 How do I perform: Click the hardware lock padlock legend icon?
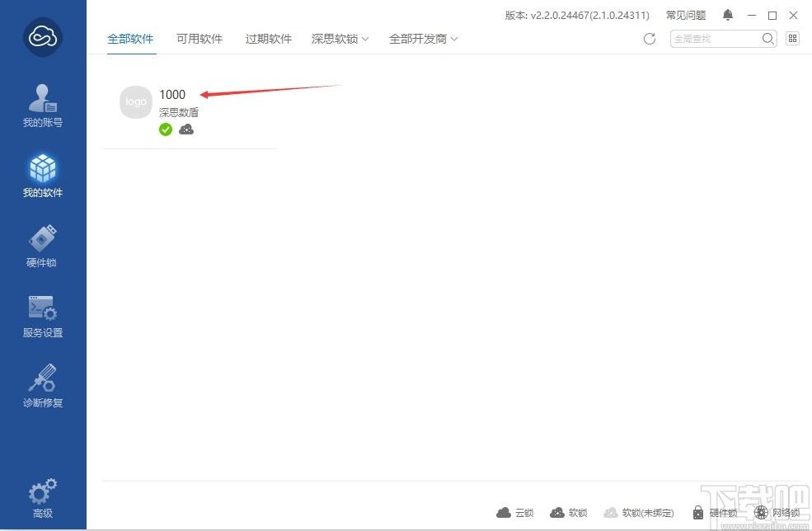click(x=698, y=513)
